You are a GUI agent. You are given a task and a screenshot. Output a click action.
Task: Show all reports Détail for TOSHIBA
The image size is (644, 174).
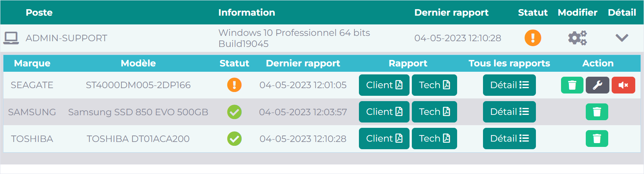pyautogui.click(x=509, y=139)
